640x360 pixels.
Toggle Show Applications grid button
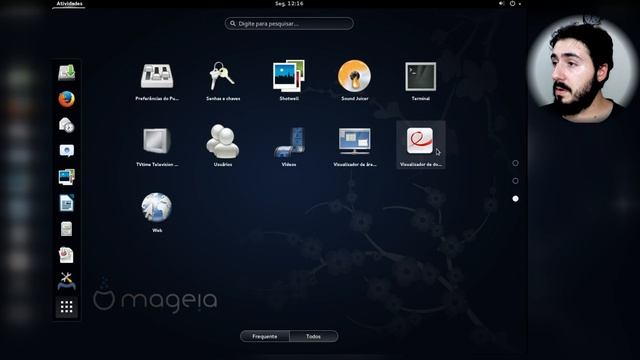(x=67, y=307)
